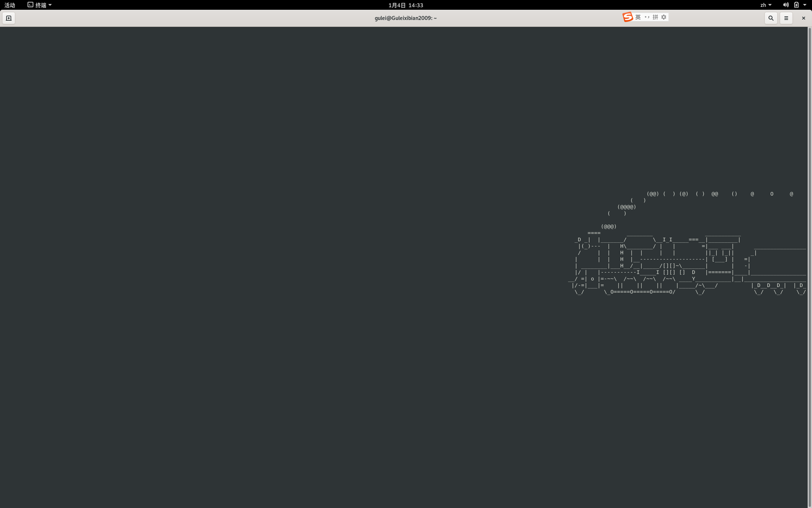Open the 活动 activities overview

point(10,5)
